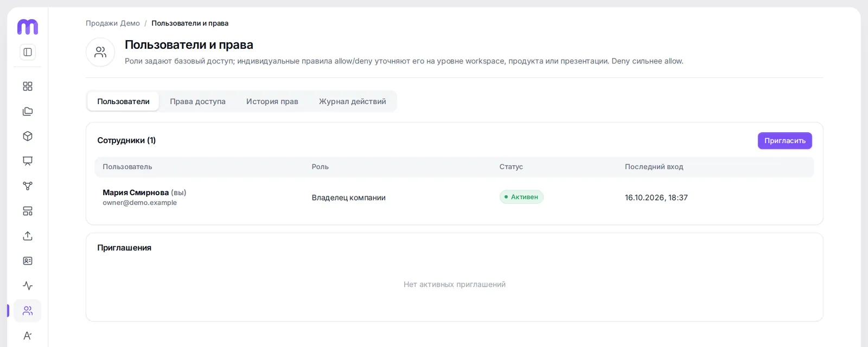Open the cube products icon in sidebar
Image resolution: width=868 pixels, height=347 pixels.
(x=28, y=136)
